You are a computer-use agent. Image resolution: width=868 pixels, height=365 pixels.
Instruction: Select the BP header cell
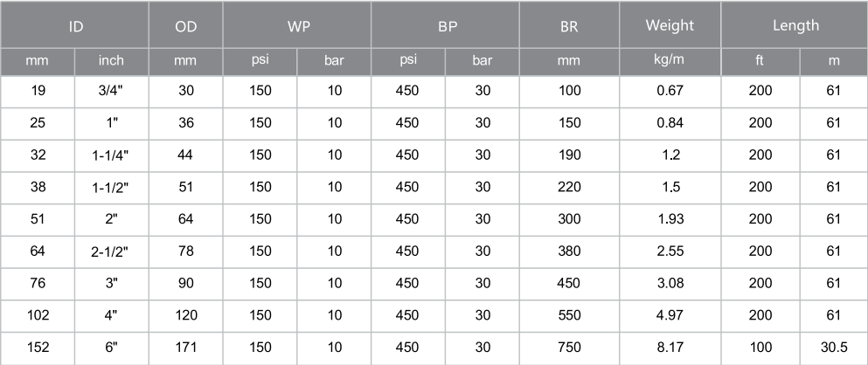point(446,24)
